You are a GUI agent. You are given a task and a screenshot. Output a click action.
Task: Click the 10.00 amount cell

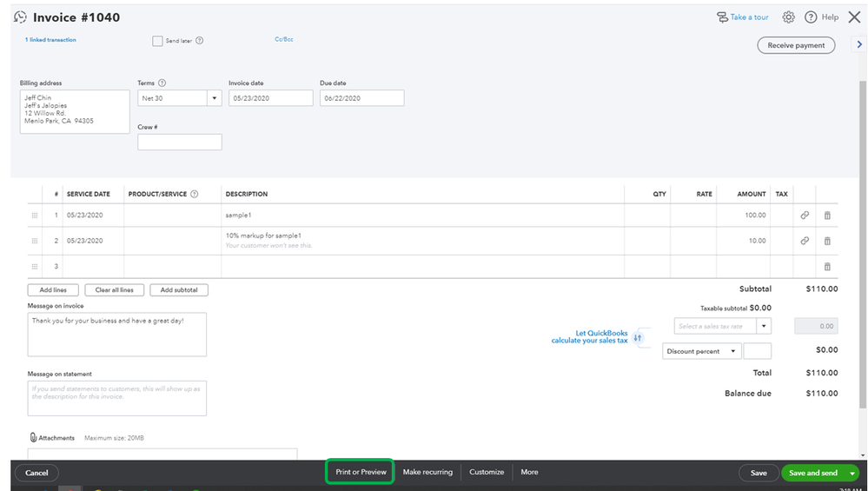[742, 241]
